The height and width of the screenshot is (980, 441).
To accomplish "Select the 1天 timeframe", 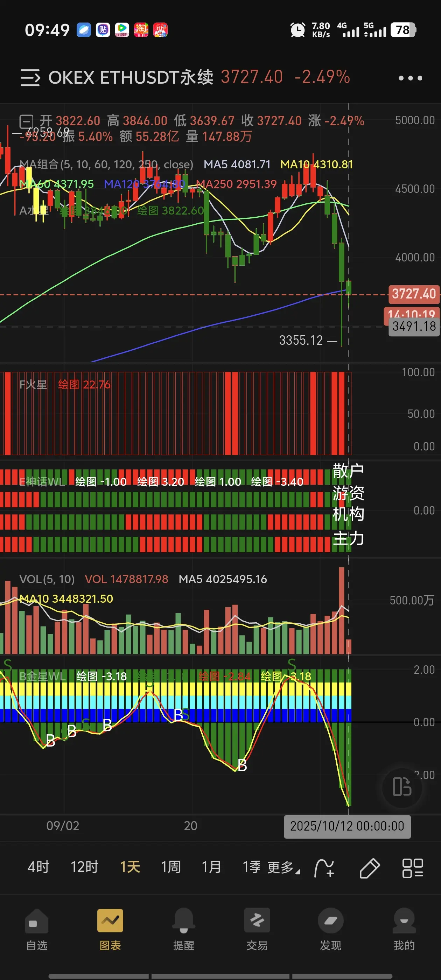I will click(130, 867).
